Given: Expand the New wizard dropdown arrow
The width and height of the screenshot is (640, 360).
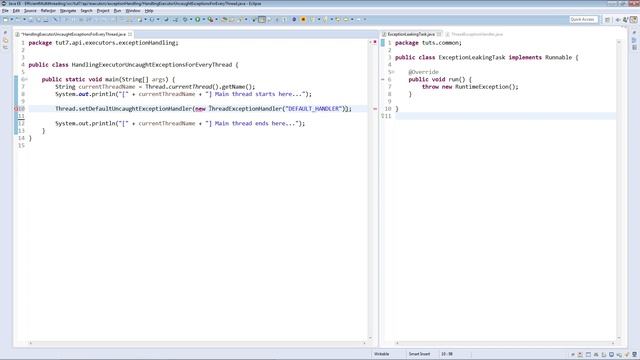Looking at the screenshot, I should tap(12, 19).
